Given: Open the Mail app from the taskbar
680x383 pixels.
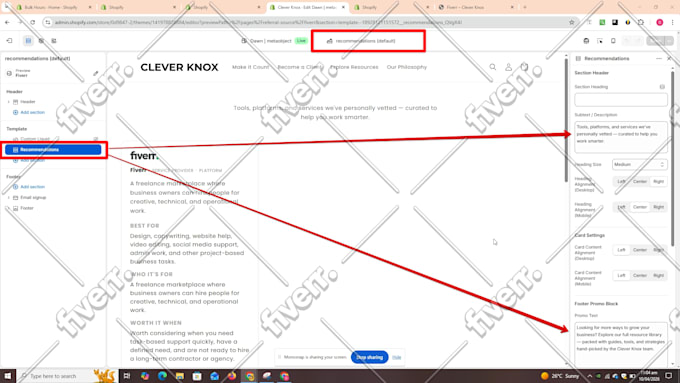Looking at the screenshot, I should pos(215,376).
